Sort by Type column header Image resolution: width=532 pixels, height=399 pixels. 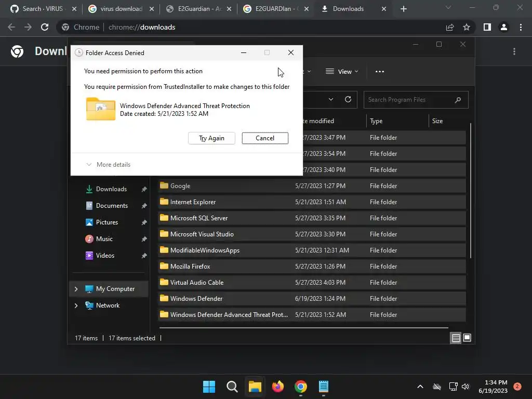(397, 121)
